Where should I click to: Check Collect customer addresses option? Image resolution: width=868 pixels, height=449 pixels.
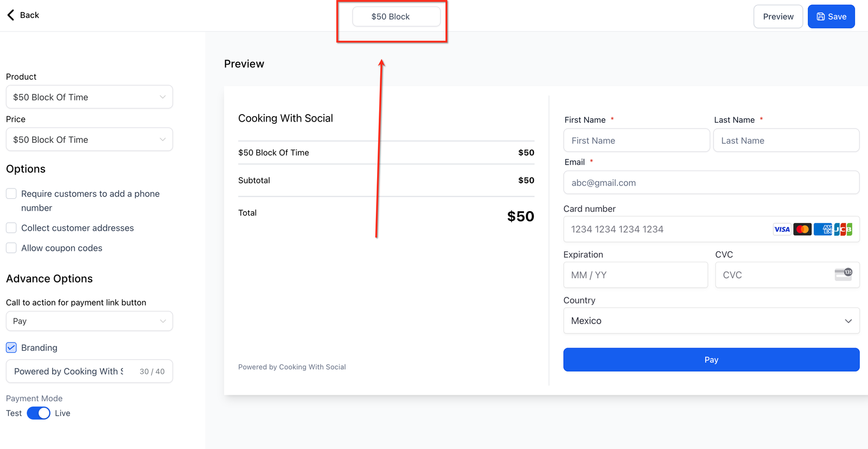pos(11,228)
